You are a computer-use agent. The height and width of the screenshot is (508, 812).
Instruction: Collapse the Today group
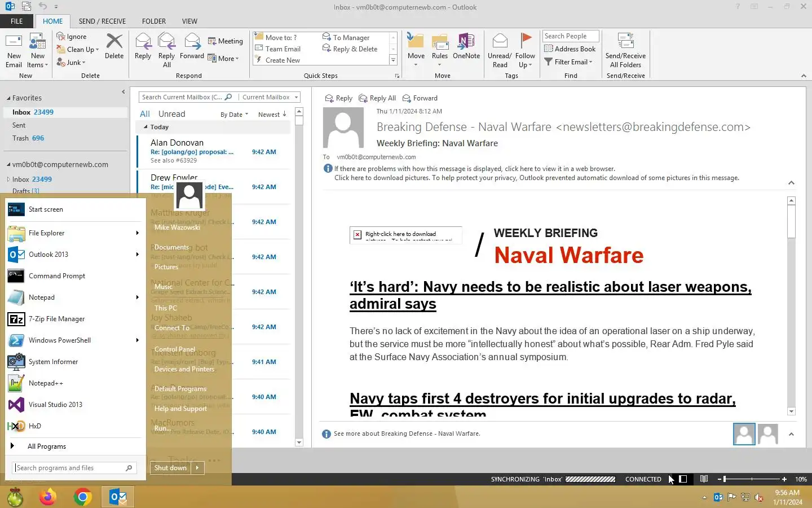(x=145, y=127)
